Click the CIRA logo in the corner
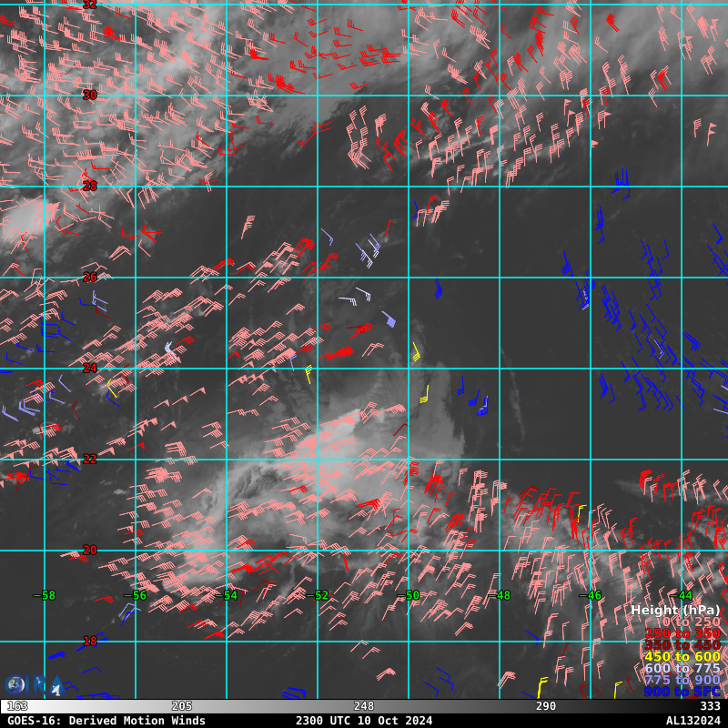 pyautogui.click(x=35, y=685)
